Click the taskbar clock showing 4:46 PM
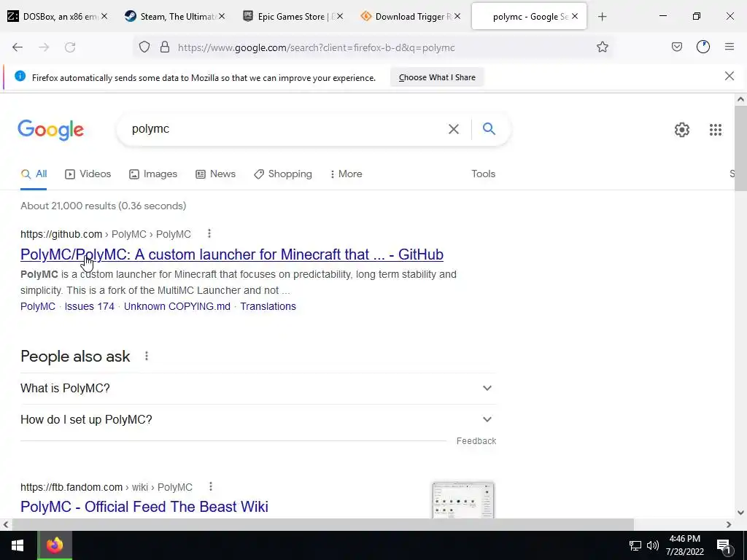Image resolution: width=747 pixels, height=560 pixels. (685, 545)
